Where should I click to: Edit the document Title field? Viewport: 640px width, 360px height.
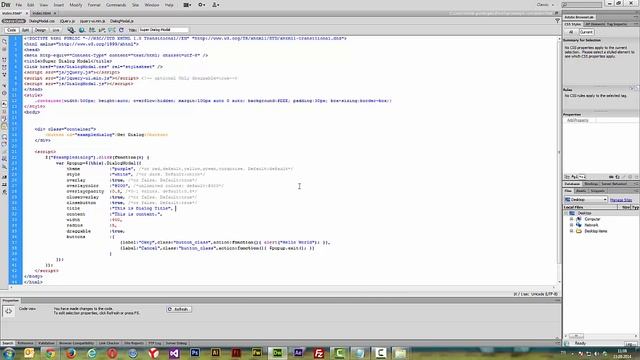pos(163,30)
